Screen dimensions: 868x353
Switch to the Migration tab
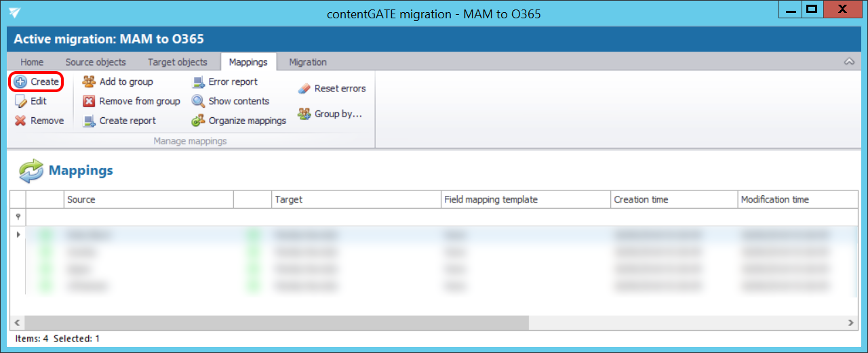(308, 62)
